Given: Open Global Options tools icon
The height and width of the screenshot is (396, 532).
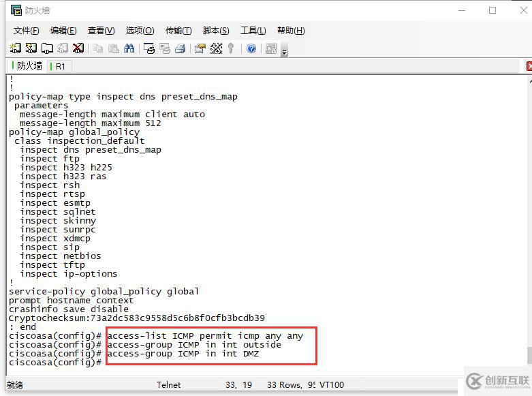Looking at the screenshot, I should click(x=216, y=48).
